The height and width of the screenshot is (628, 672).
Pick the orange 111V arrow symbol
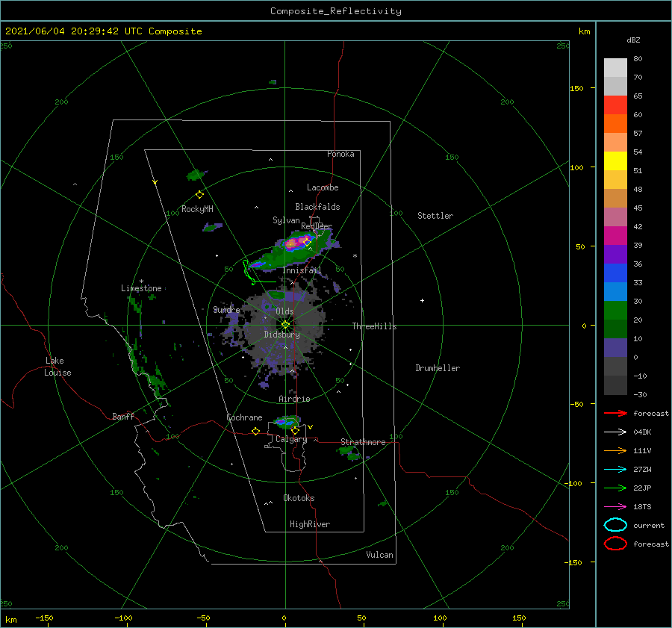point(615,450)
